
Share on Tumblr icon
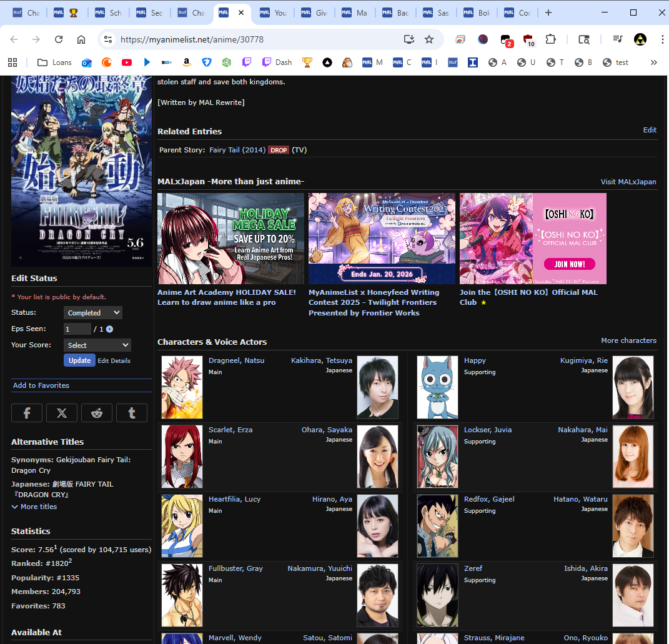(132, 413)
